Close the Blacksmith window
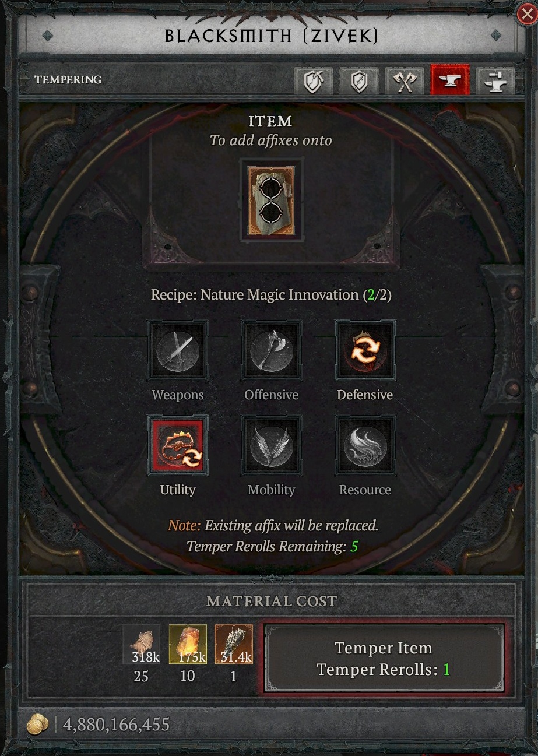The width and height of the screenshot is (538, 756). tap(526, 14)
